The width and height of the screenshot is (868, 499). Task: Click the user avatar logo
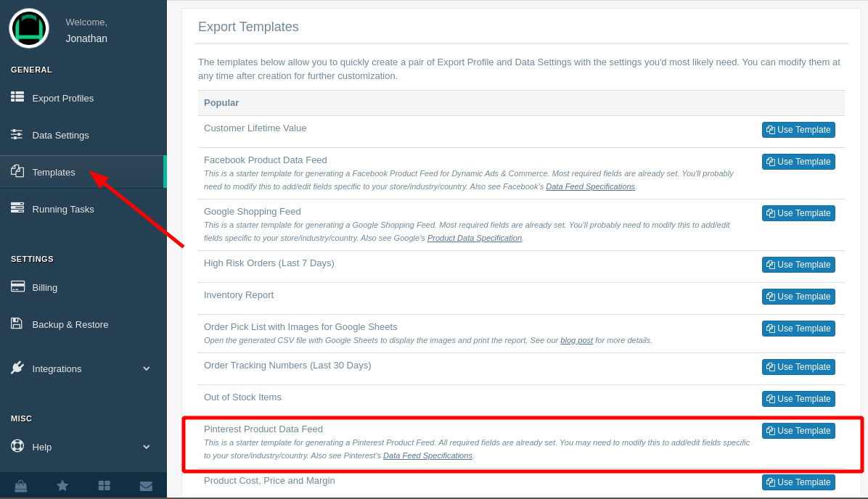pos(29,29)
